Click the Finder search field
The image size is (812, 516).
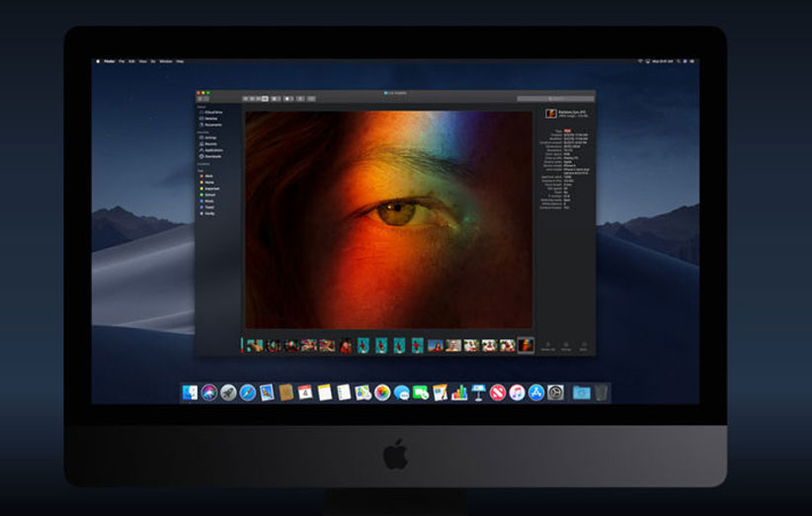click(556, 99)
